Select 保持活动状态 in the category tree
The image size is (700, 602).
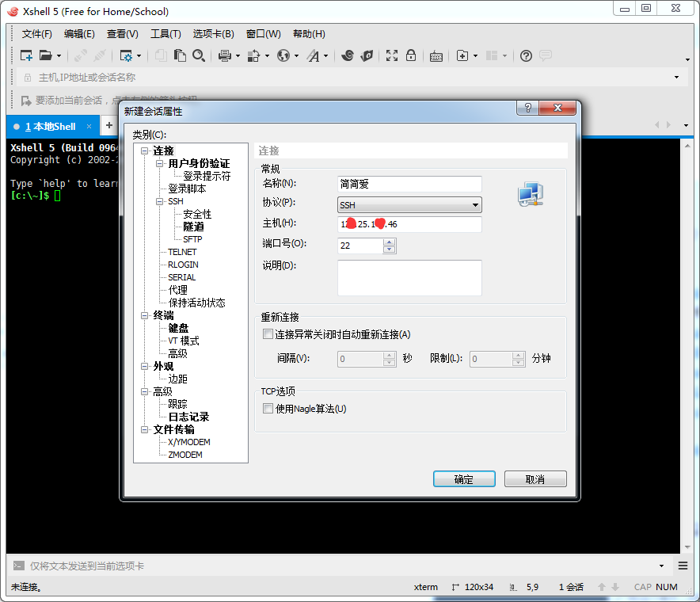pos(197,303)
